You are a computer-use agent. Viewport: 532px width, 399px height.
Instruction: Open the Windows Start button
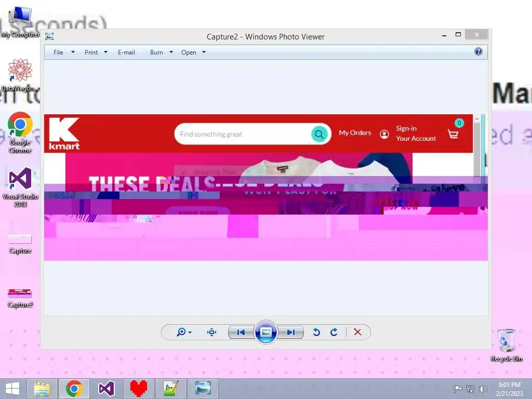pos(12,389)
